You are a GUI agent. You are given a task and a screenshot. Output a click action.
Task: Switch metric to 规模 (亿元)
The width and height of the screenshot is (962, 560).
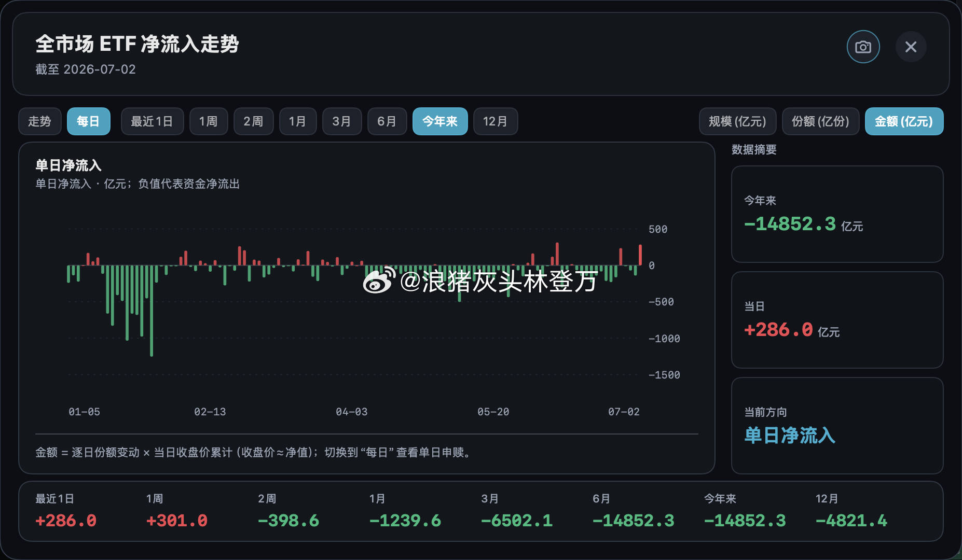click(x=737, y=121)
